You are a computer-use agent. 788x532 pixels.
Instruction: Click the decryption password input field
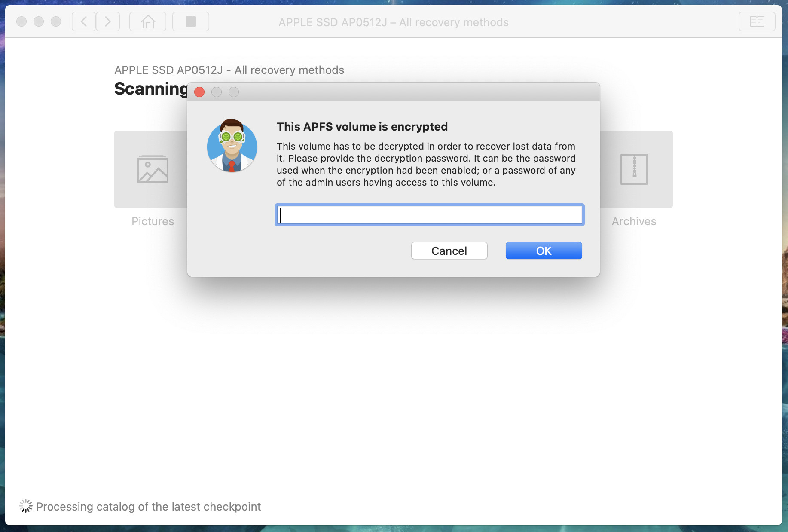[430, 215]
